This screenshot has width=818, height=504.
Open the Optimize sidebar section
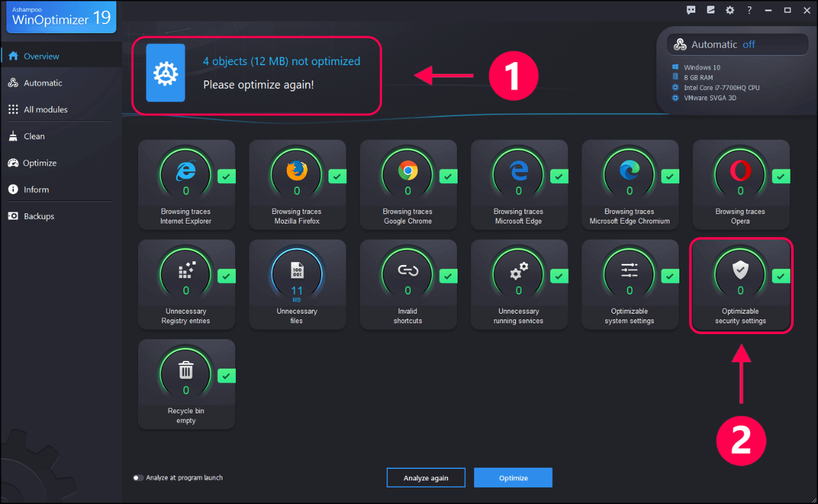tap(61, 163)
